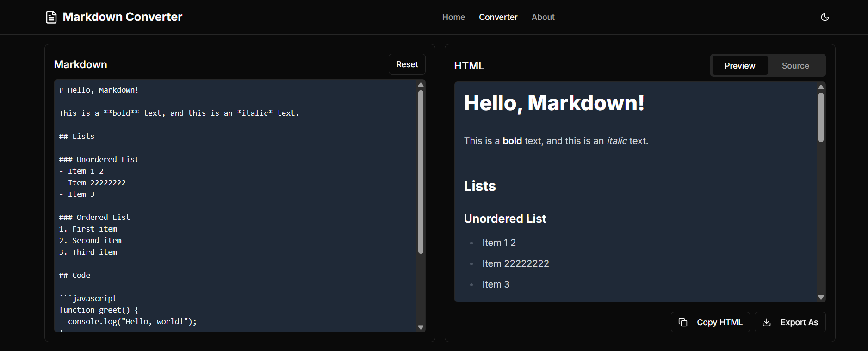
Task: Click the markdown editor scroll up arrow
Action: (421, 85)
